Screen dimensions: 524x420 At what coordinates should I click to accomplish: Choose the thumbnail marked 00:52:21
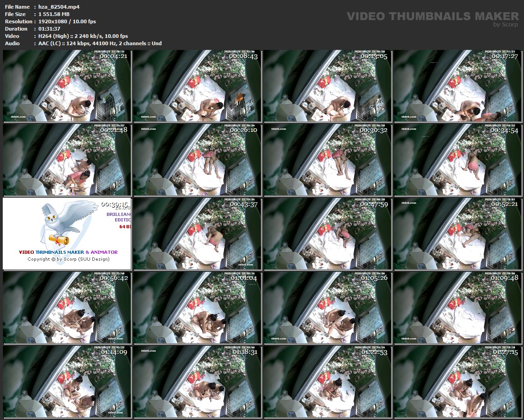(x=457, y=234)
